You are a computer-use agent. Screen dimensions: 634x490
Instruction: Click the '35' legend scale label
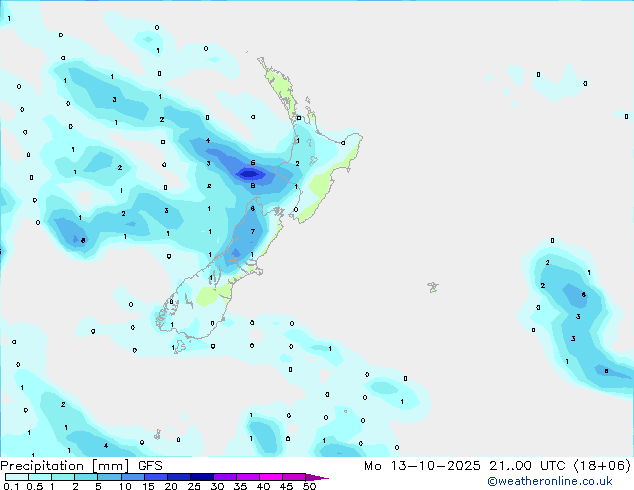tap(240, 486)
